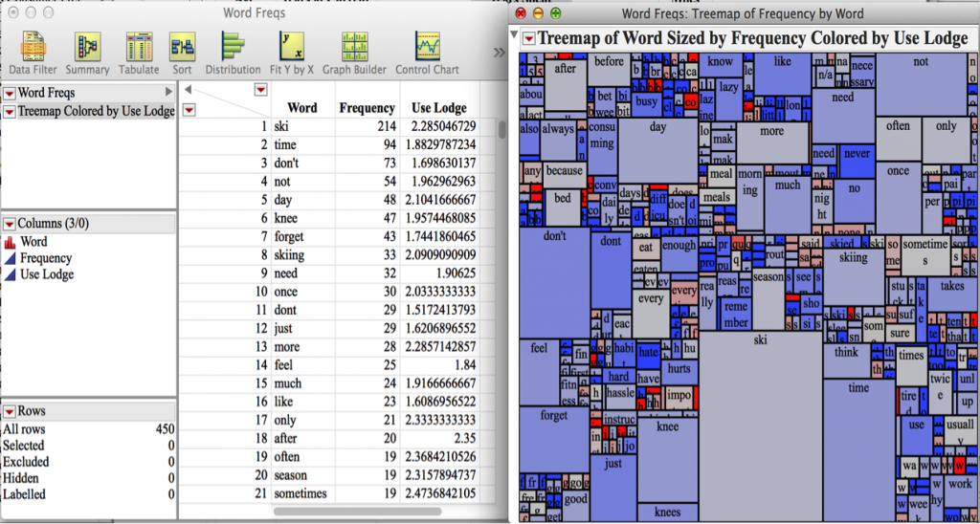The height and width of the screenshot is (524, 980).
Task: Zoom the Treemap window with green button
Action: tap(555, 13)
